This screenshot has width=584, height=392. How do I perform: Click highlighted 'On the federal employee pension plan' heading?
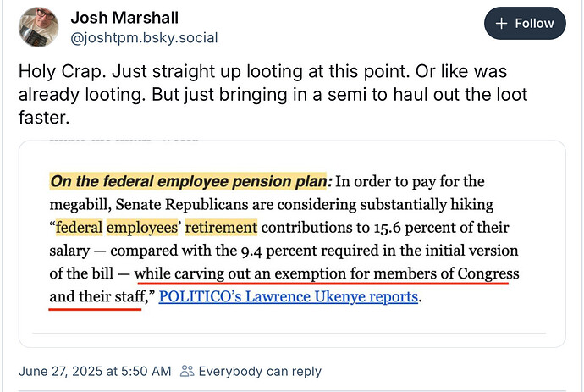click(x=189, y=181)
